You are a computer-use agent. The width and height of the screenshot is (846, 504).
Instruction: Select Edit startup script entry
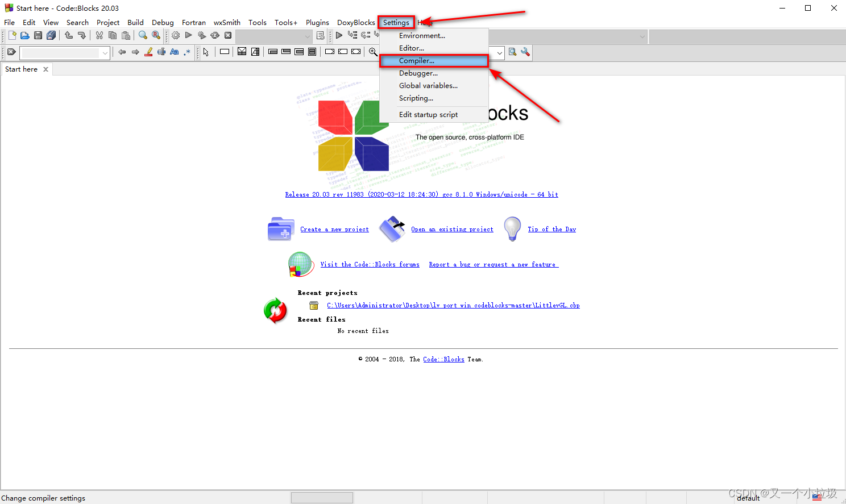coord(434,115)
